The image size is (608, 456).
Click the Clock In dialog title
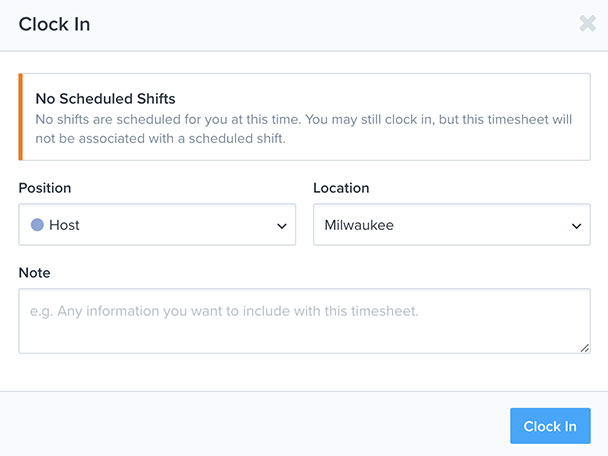54,24
